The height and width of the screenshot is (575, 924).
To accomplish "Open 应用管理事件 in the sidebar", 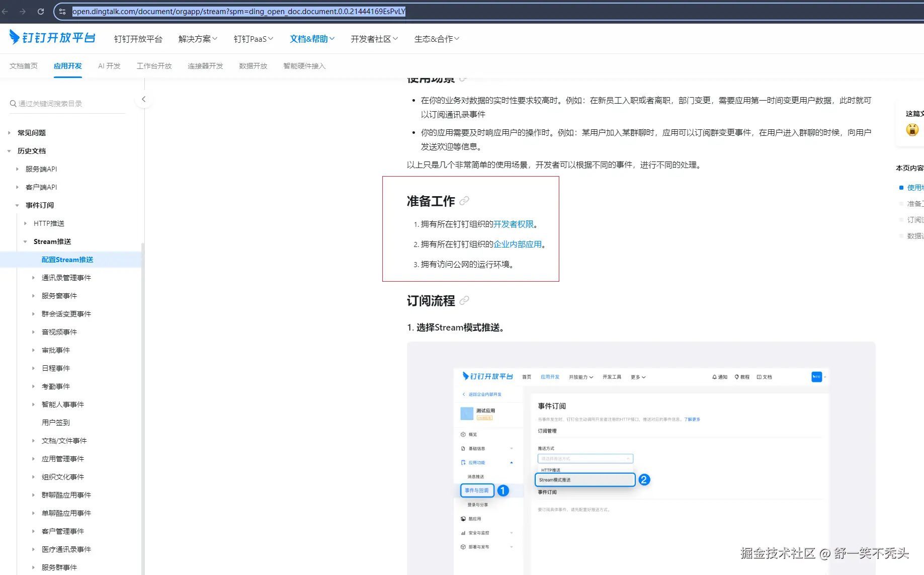I will pyautogui.click(x=63, y=459).
